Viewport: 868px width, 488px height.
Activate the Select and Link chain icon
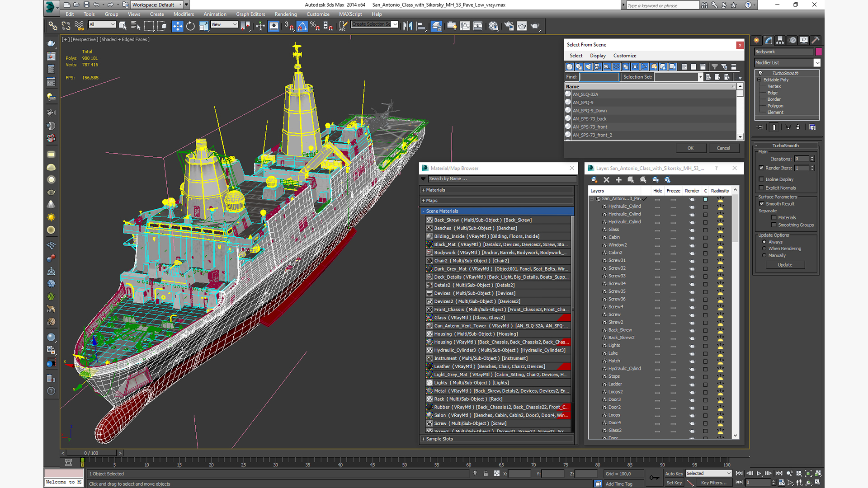[x=53, y=26]
